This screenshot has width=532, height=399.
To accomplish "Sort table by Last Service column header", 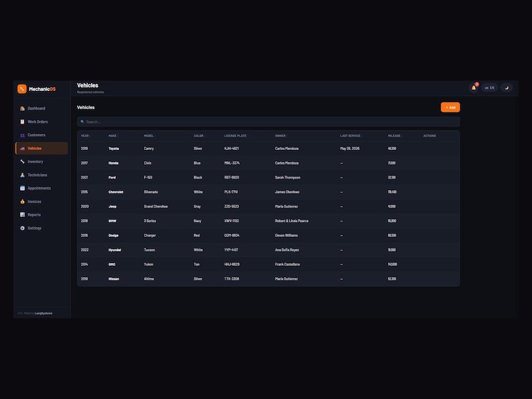I will (x=351, y=136).
